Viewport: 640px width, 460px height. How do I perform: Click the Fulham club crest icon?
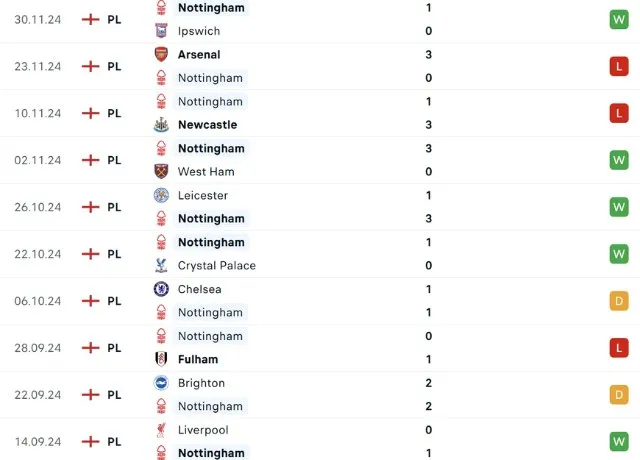point(160,359)
